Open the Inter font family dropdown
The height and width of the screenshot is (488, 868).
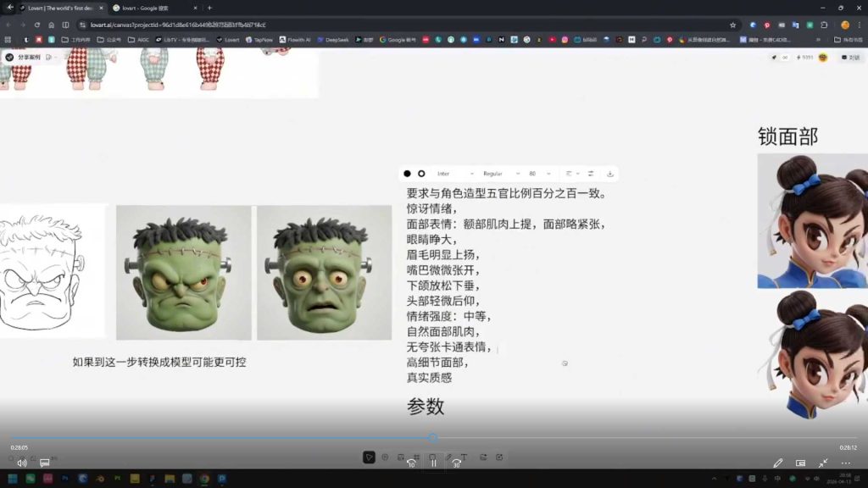pos(455,174)
